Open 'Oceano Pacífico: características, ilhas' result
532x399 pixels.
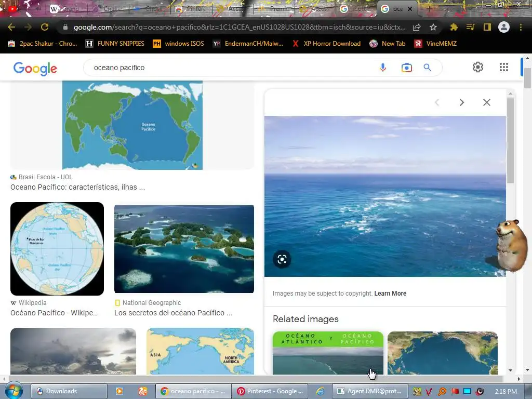pos(78,187)
